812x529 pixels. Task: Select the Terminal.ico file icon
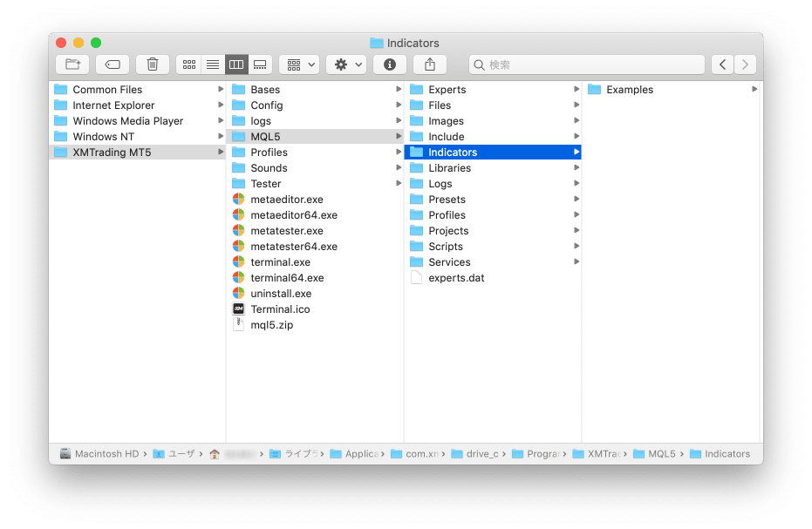tap(238, 309)
